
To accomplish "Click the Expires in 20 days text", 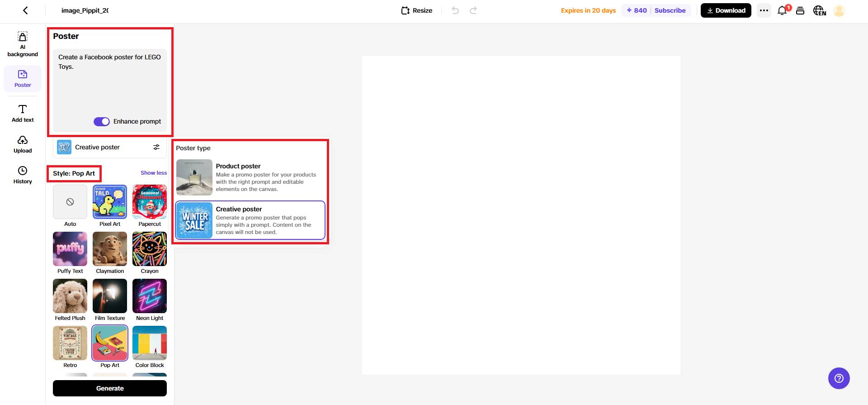I will (588, 10).
